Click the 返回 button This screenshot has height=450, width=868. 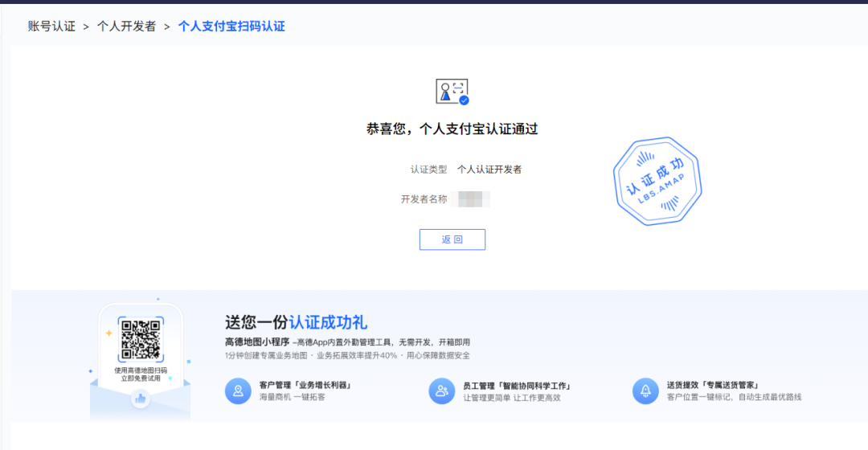[x=452, y=239]
